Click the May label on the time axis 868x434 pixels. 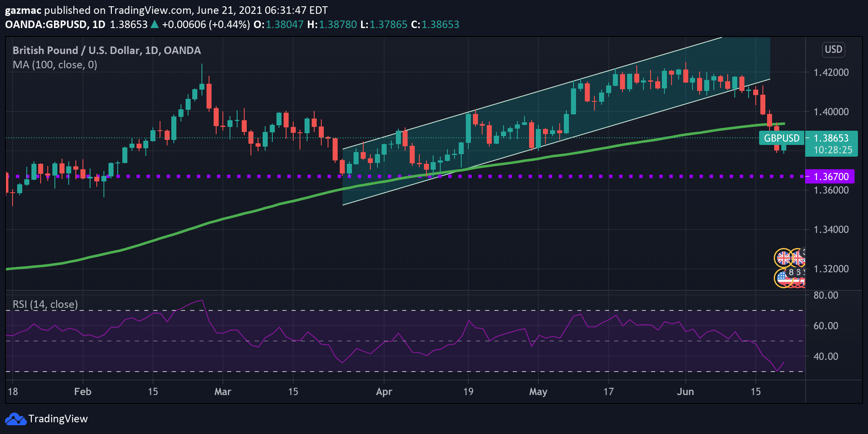538,392
